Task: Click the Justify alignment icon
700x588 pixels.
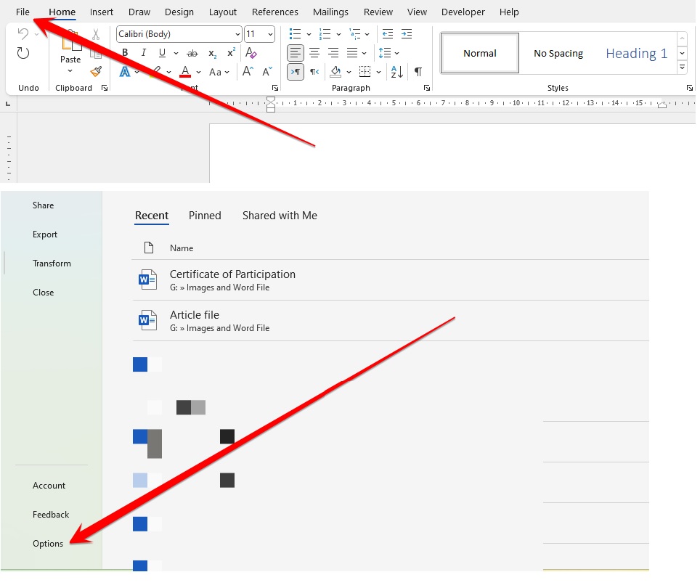Action: click(352, 53)
